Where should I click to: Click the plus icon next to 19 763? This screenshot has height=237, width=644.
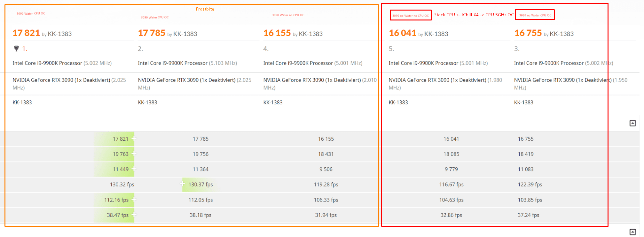(x=134, y=154)
